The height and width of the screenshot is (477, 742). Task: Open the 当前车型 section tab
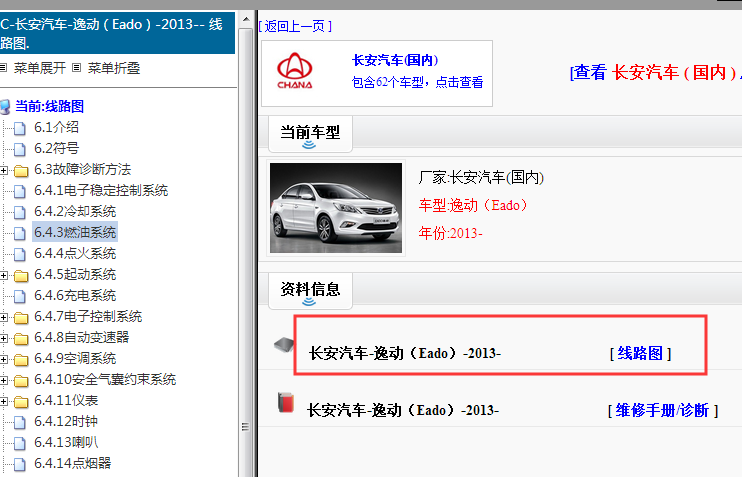(310, 134)
